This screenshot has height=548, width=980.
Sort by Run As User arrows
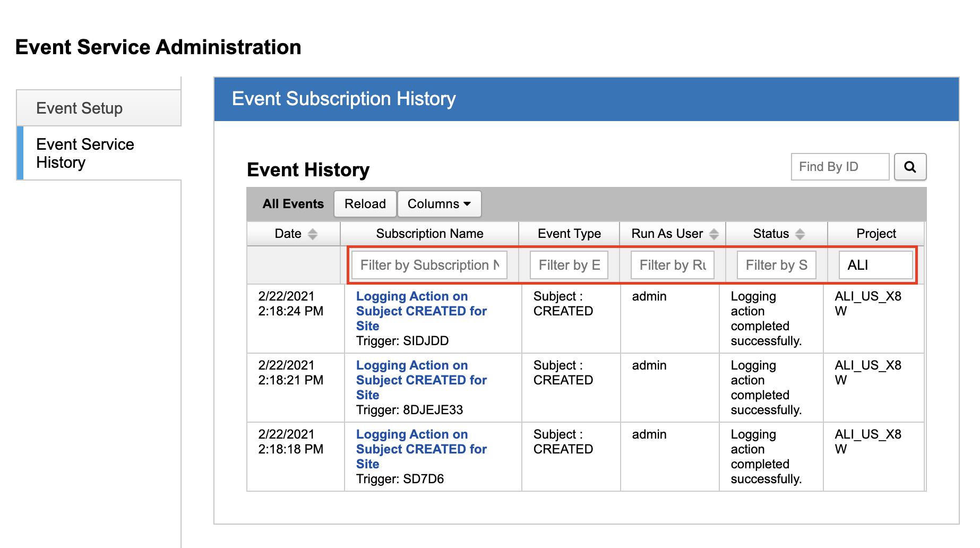(x=714, y=234)
